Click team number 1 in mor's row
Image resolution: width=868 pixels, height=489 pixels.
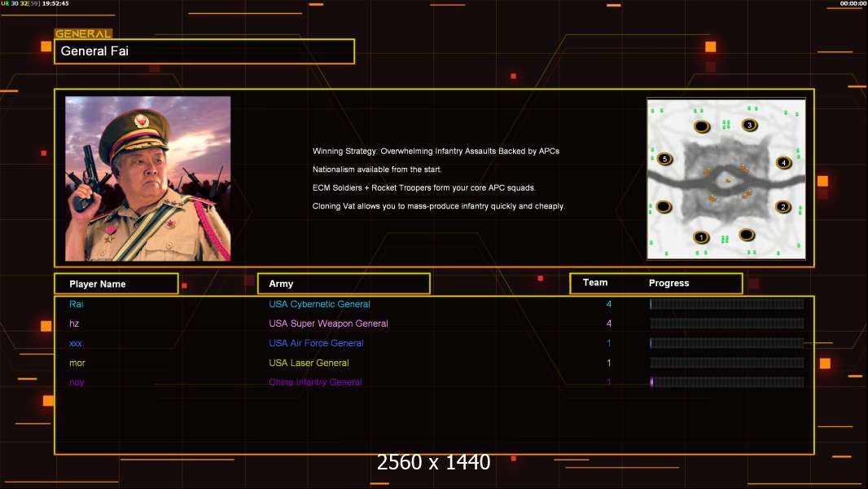pyautogui.click(x=609, y=363)
